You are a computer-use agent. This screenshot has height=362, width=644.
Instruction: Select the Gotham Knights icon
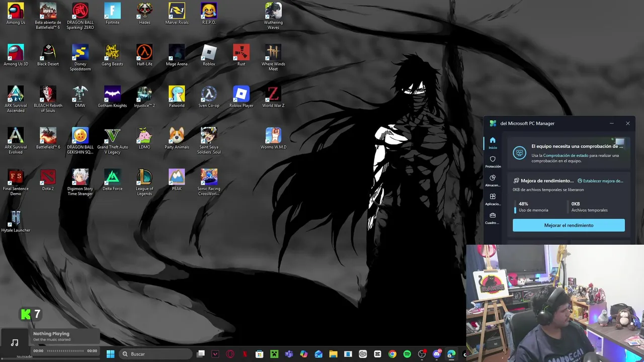[x=112, y=97]
